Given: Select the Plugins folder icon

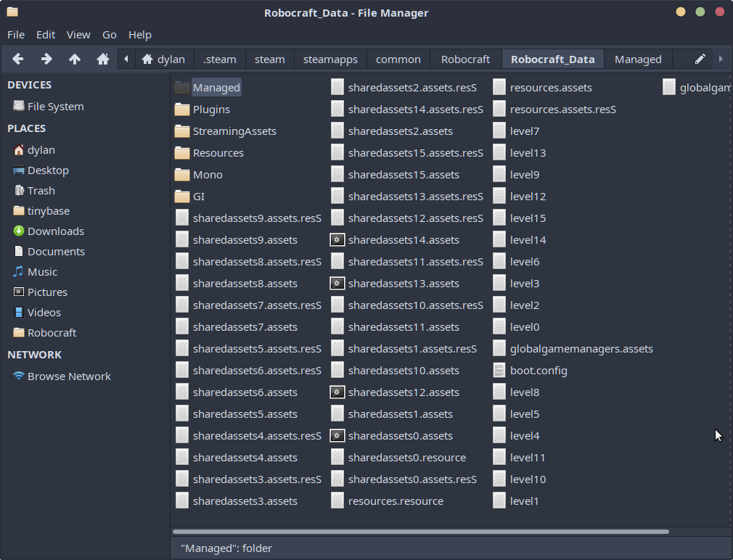Looking at the screenshot, I should tap(182, 110).
